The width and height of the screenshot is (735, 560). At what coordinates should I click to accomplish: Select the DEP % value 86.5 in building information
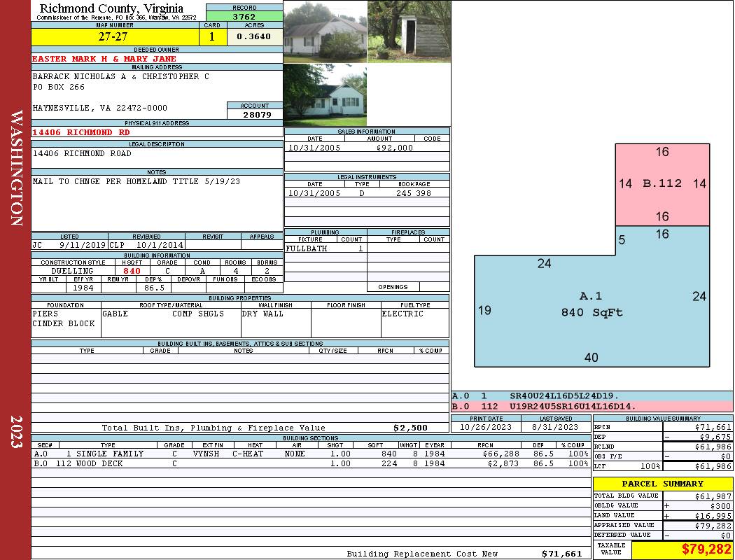154,288
